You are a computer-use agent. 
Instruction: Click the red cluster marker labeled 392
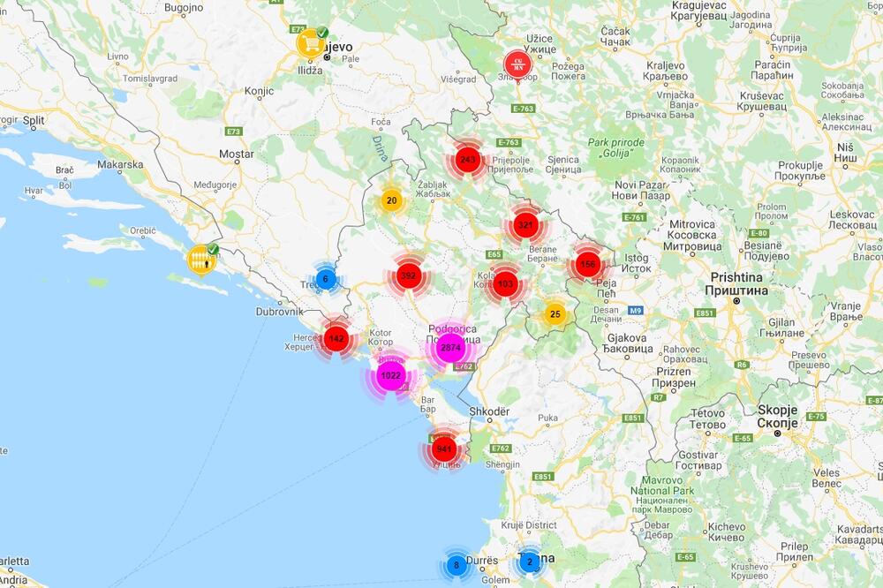coord(408,276)
